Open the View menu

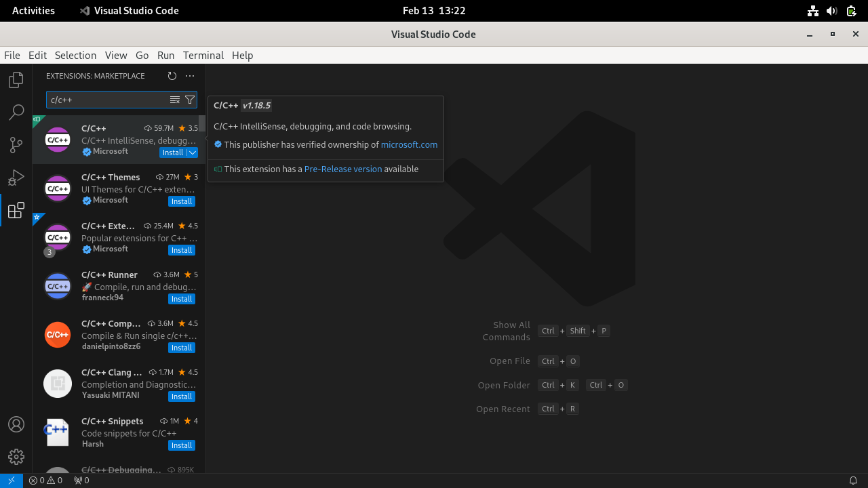116,55
